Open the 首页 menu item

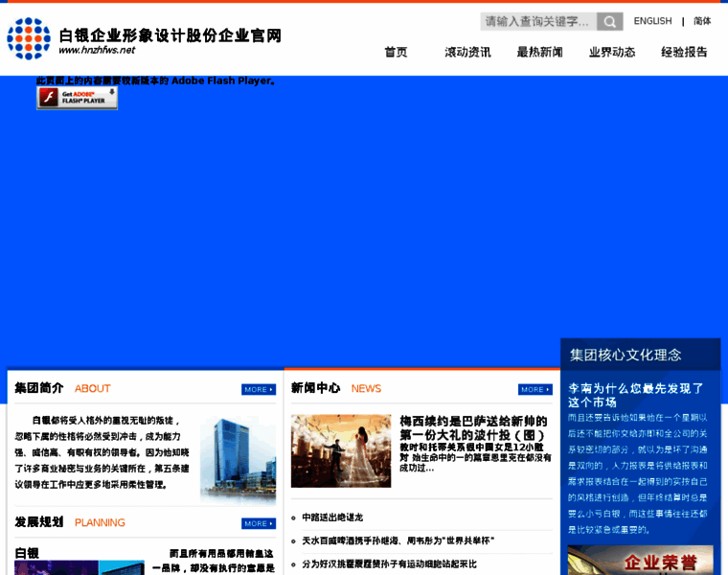[396, 52]
